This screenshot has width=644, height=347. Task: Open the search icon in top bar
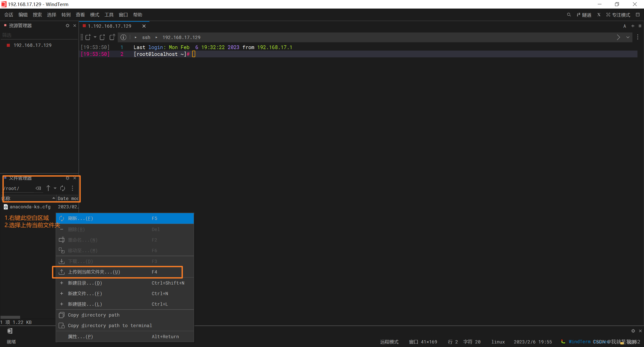(569, 15)
